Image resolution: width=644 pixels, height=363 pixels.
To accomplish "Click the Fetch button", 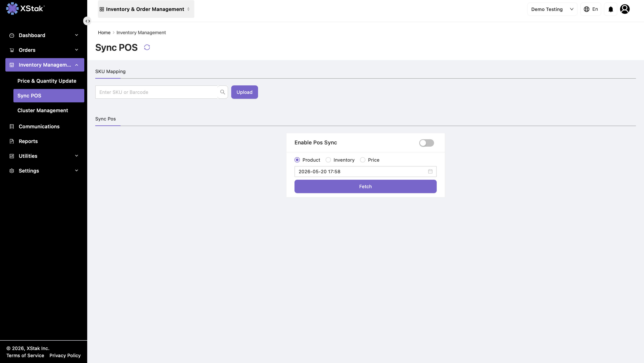I will tap(366, 186).
